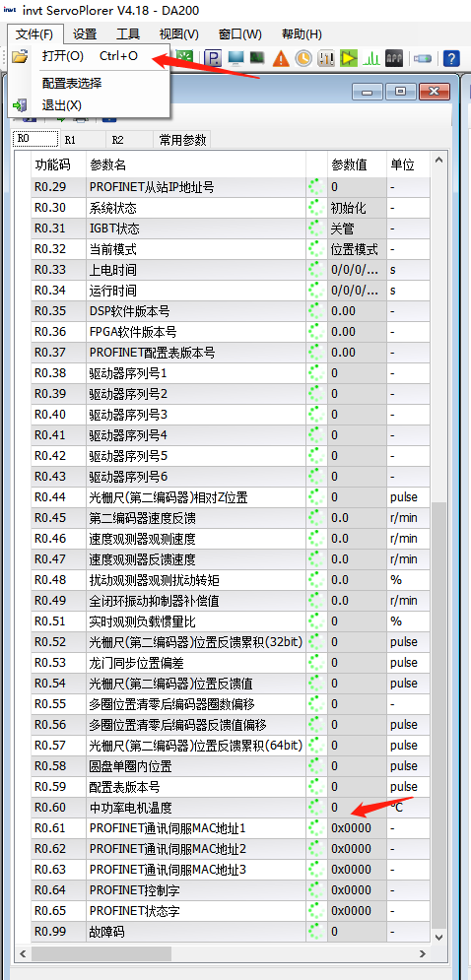This screenshot has width=471, height=980.
Task: Click the 参数名 column header
Action: tap(196, 165)
